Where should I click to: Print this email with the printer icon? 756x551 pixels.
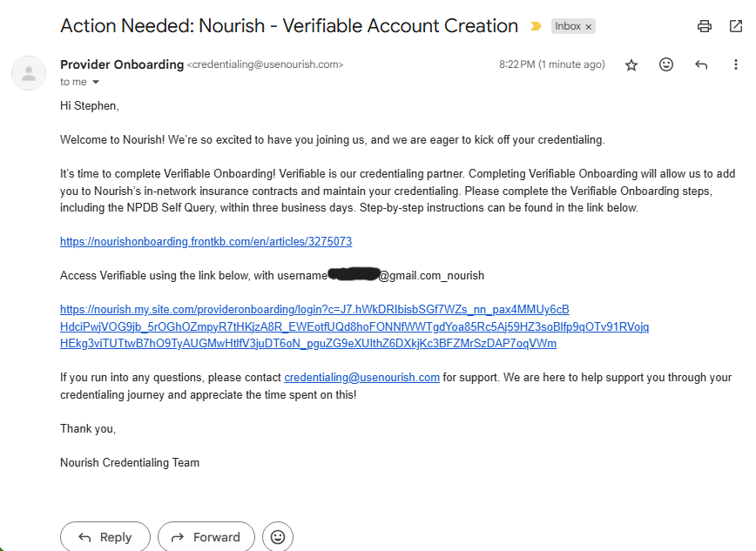pyautogui.click(x=705, y=26)
